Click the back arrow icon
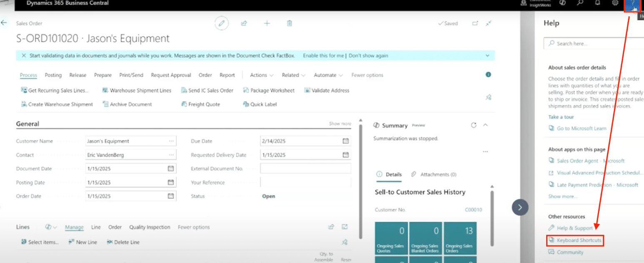This screenshot has width=644, height=263. pyautogui.click(x=4, y=23)
